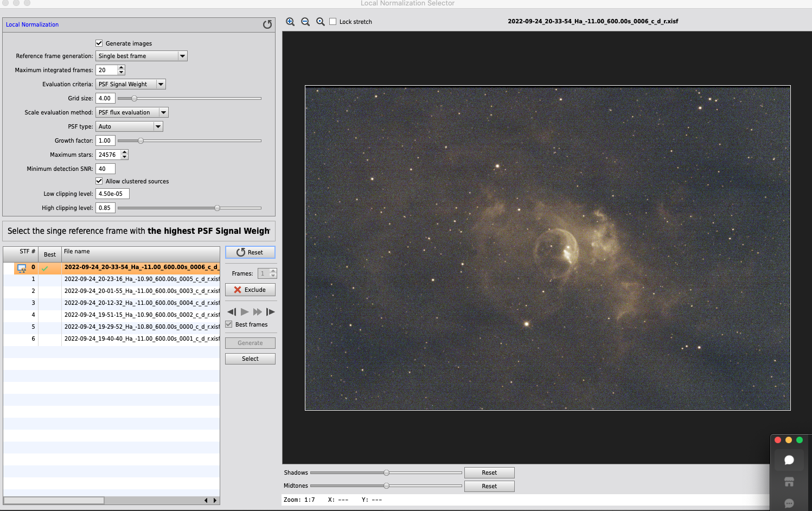Disable Allow clustered sources option

[99, 181]
